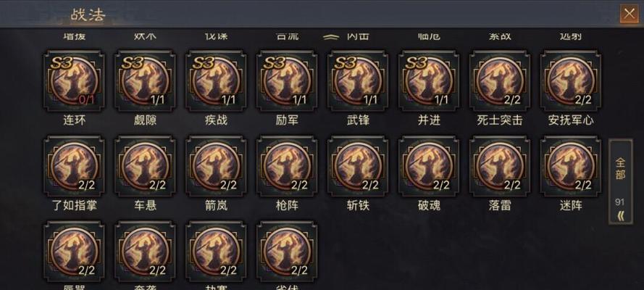Expand the 全部 filter side panel
The height and width of the screenshot is (290, 644).
[x=620, y=182]
